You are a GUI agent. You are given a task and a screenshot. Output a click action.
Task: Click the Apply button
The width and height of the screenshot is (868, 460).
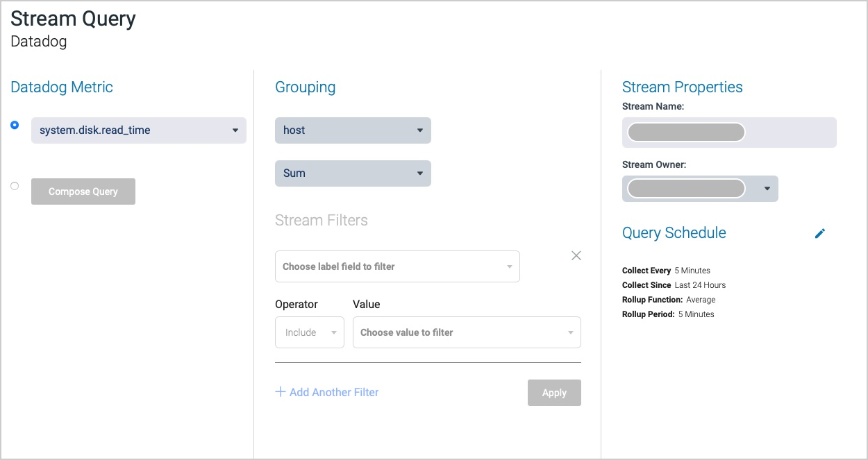tap(554, 393)
